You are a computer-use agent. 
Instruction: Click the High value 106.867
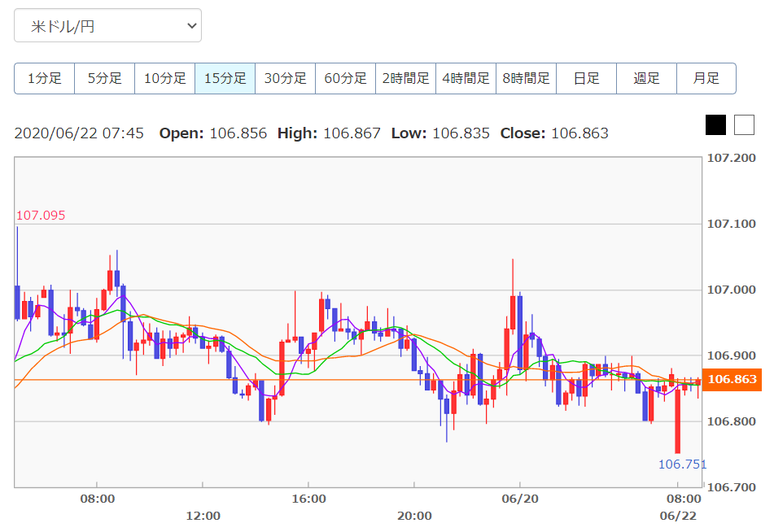point(352,133)
